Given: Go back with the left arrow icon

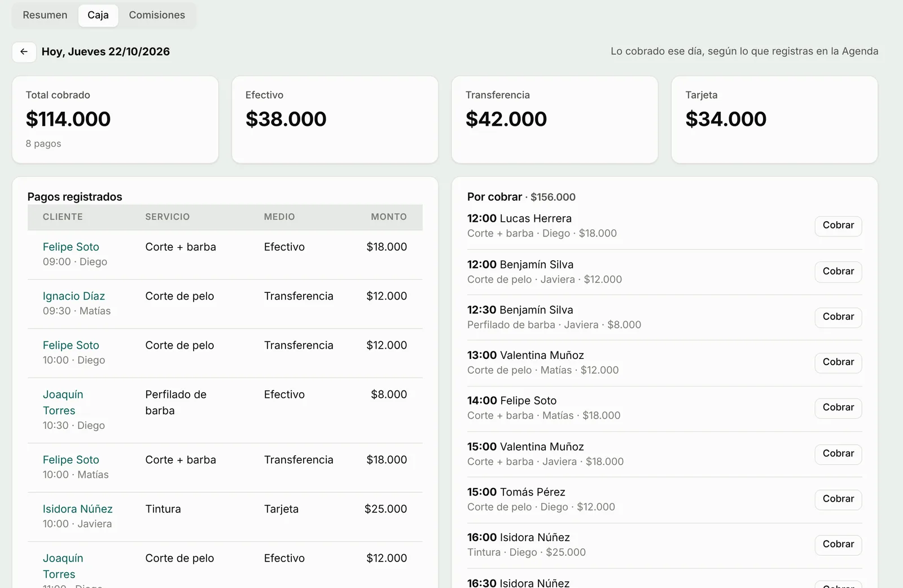Looking at the screenshot, I should tap(24, 52).
